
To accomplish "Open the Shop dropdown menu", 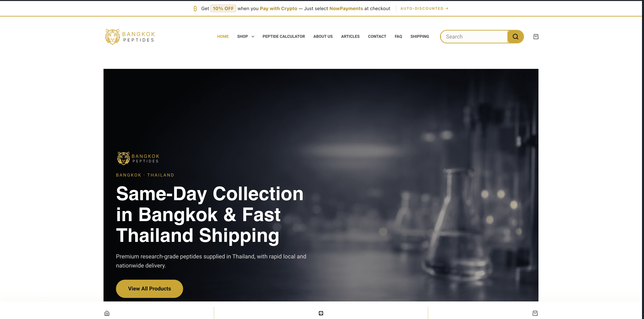I will (x=245, y=36).
